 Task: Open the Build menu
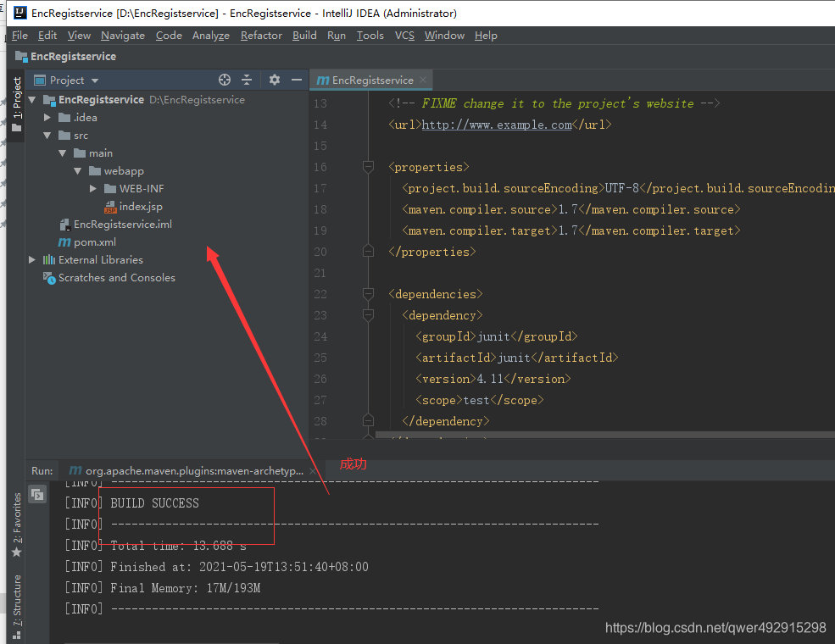coord(304,35)
